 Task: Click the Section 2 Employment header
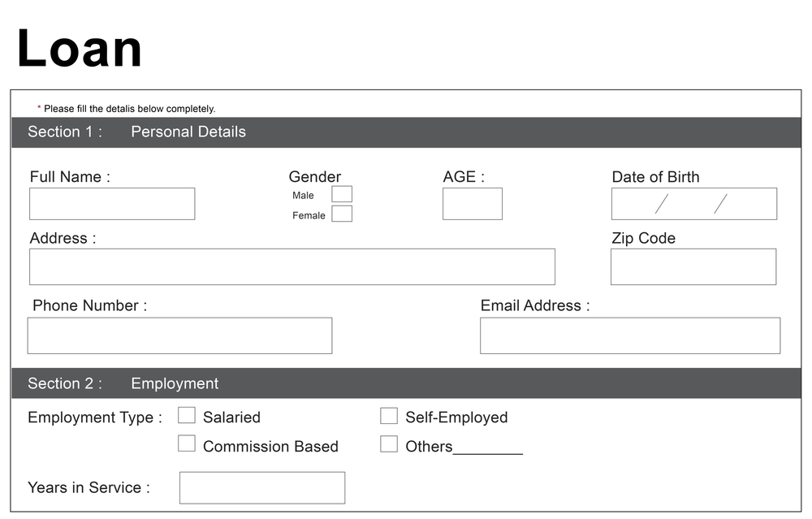click(406, 383)
